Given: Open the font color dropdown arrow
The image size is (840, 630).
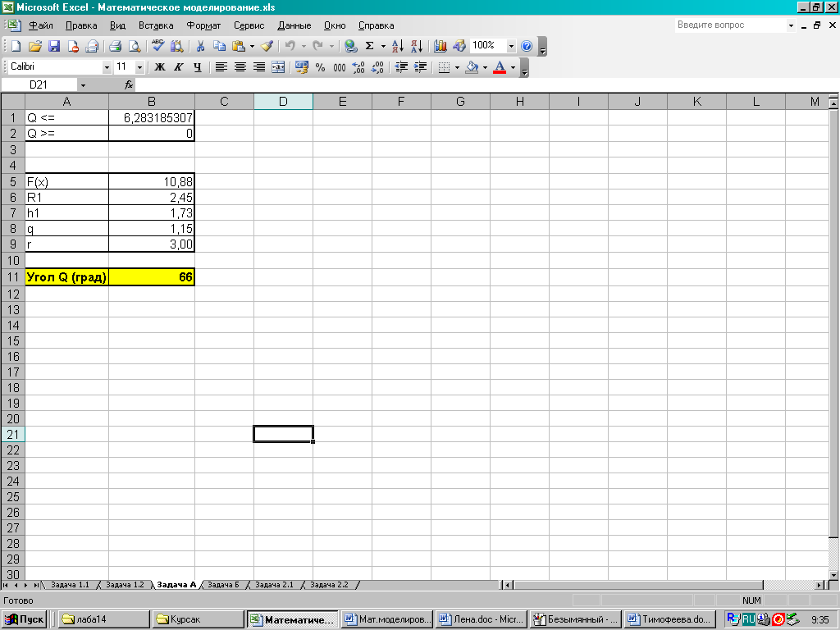Looking at the screenshot, I should tap(514, 67).
